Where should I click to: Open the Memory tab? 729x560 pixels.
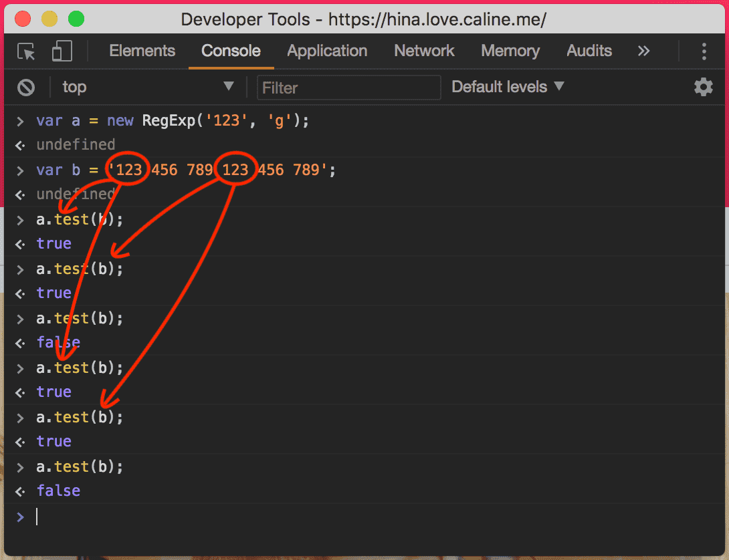coord(510,51)
